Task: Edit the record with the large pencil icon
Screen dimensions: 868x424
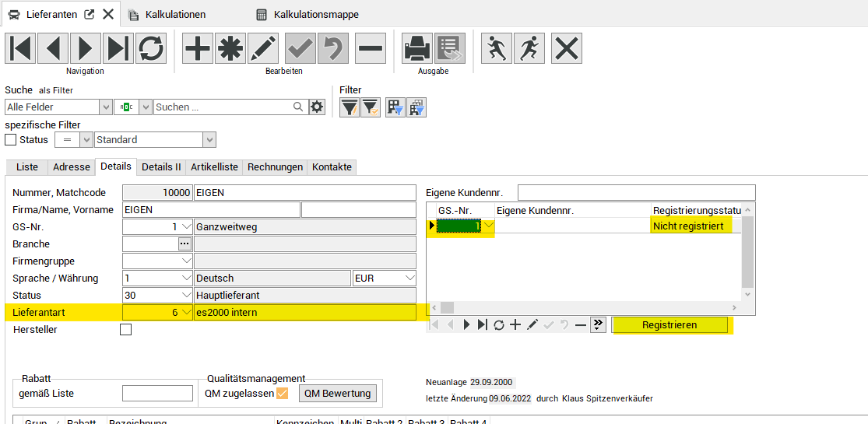Action: [263, 48]
